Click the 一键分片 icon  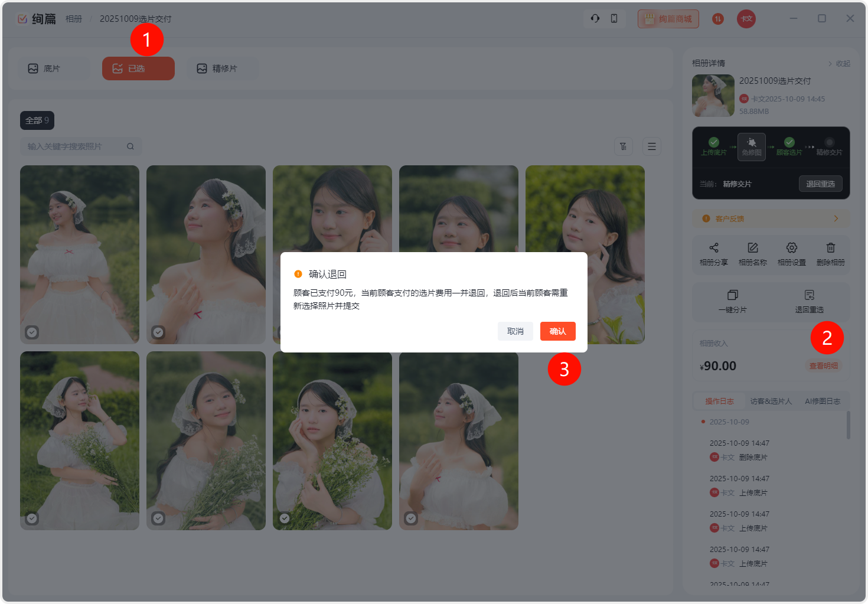point(732,295)
